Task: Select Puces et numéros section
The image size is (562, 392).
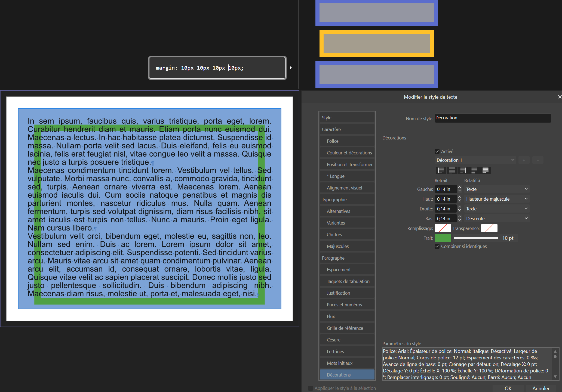Action: 347,305
